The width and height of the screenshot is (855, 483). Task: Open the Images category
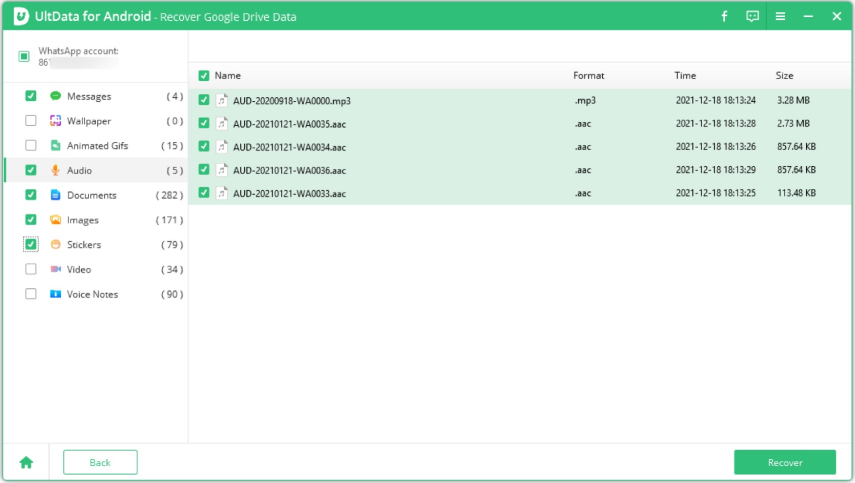tap(83, 220)
